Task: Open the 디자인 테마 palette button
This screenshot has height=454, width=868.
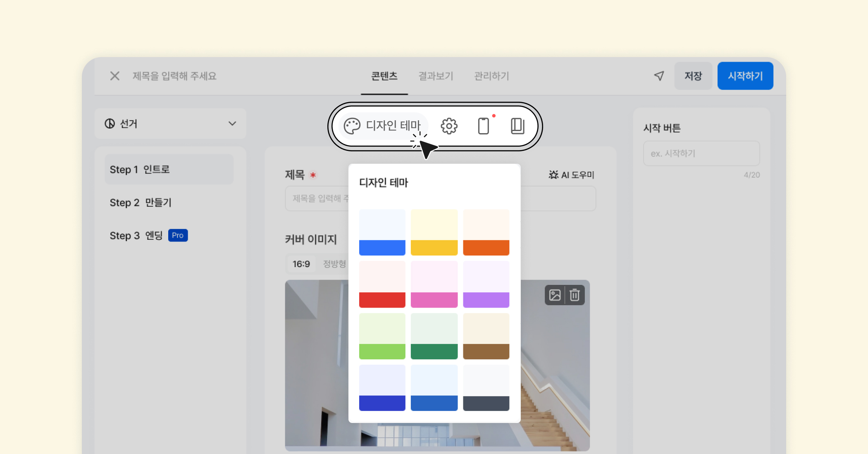Action: pyautogui.click(x=383, y=126)
